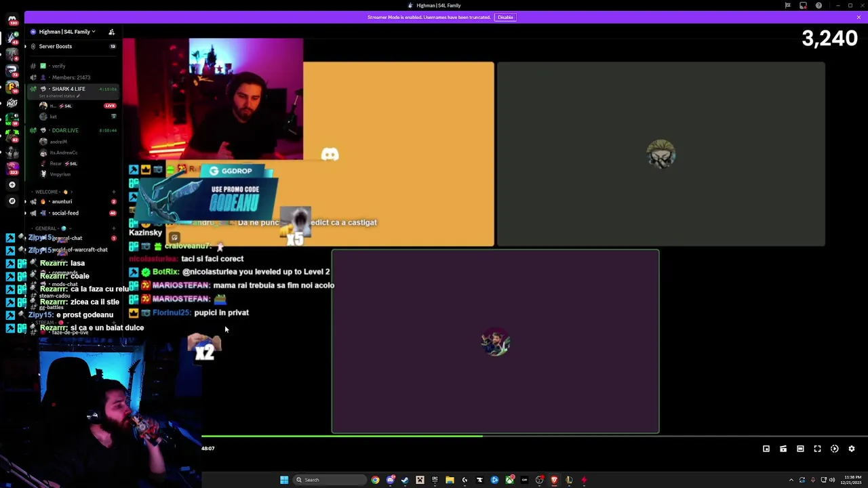Open Brave browser from taskbar
The height and width of the screenshot is (488, 868).
pos(554,480)
